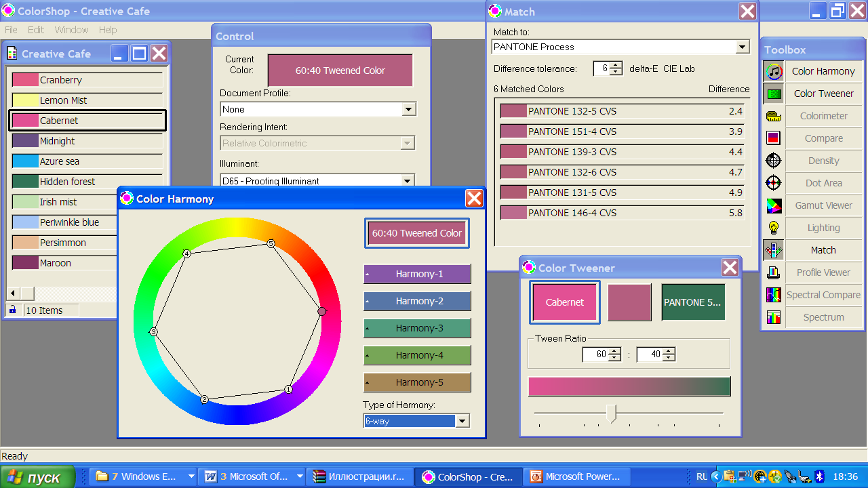Select the Spectrum icon in Toolbox
The height and width of the screenshot is (488, 868).
click(x=774, y=317)
